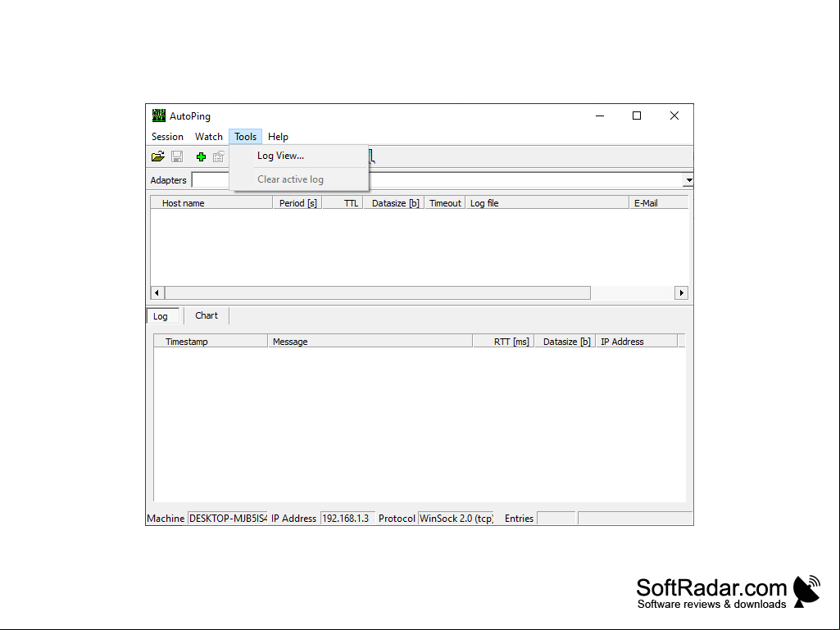Image resolution: width=840 pixels, height=630 pixels.
Task: Expand the Adapters dropdown arrow
Action: (x=688, y=180)
